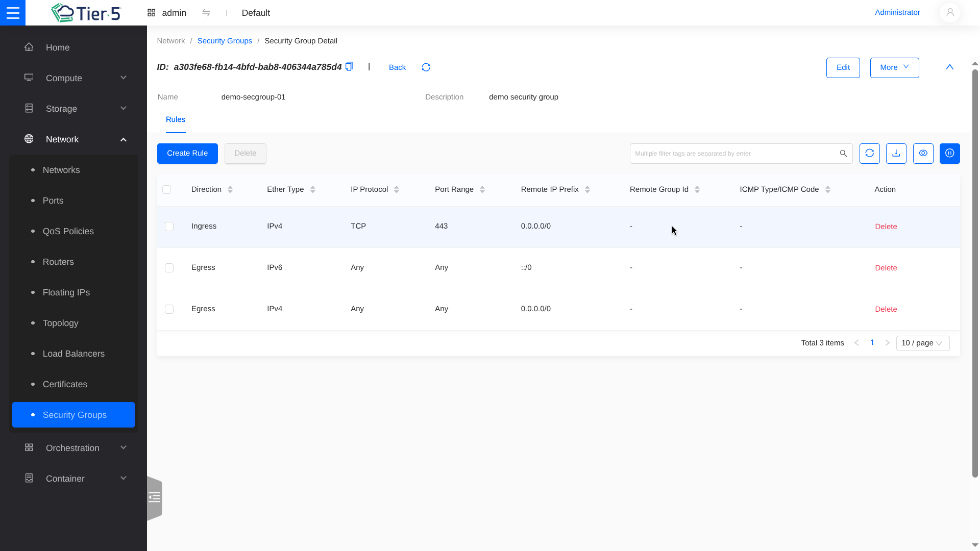The image size is (980, 551).
Task: Open the Security Groups breadcrumb link
Action: point(225,41)
